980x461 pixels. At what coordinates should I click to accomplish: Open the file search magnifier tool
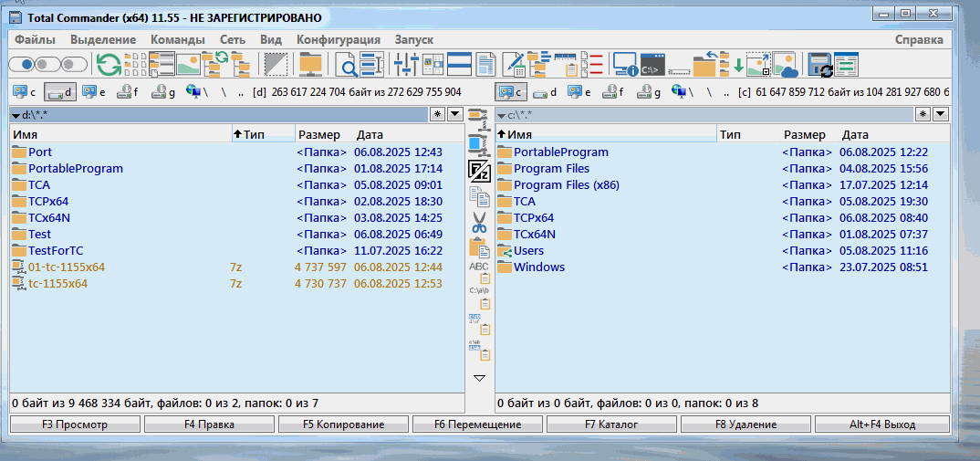348,65
